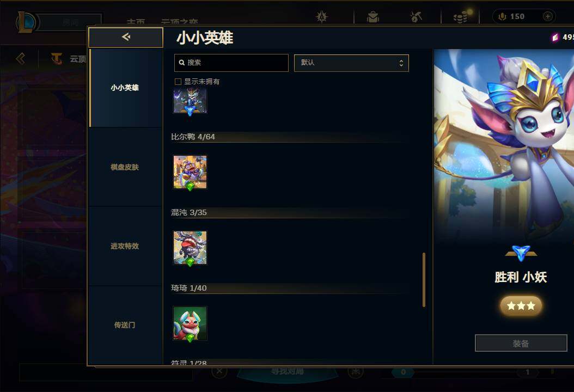Viewport: 574px width, 392px height.
Task: Click the League logo icon
Action: (26, 22)
